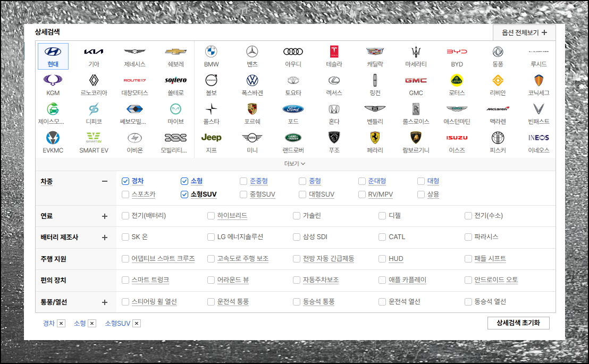
Task: Select the Chevrolet (쉐보레) logo
Action: pyautogui.click(x=175, y=52)
